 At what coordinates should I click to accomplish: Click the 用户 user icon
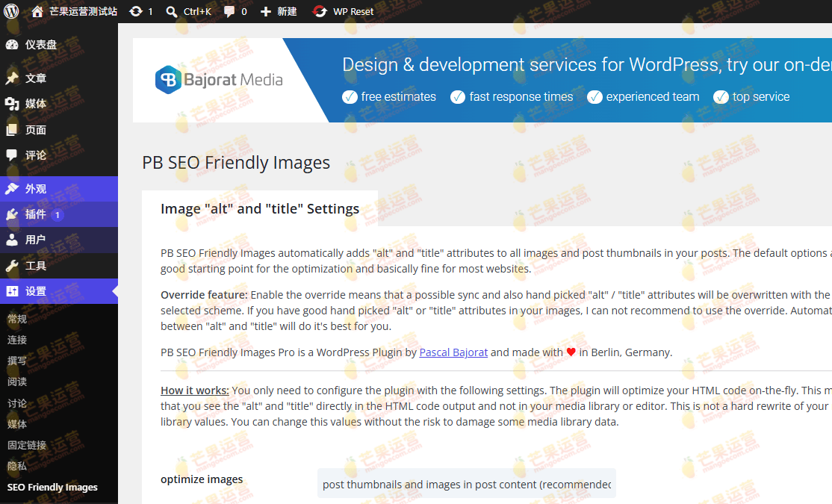point(12,240)
